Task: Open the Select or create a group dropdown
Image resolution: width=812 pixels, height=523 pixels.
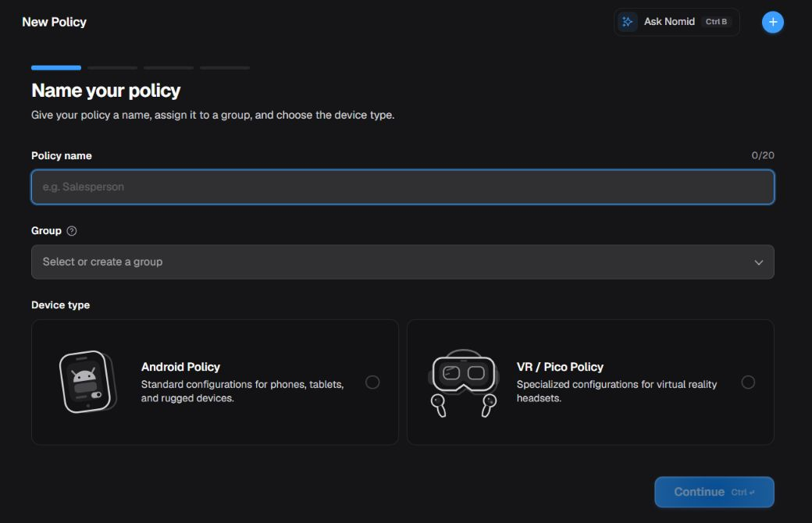Action: pos(402,262)
